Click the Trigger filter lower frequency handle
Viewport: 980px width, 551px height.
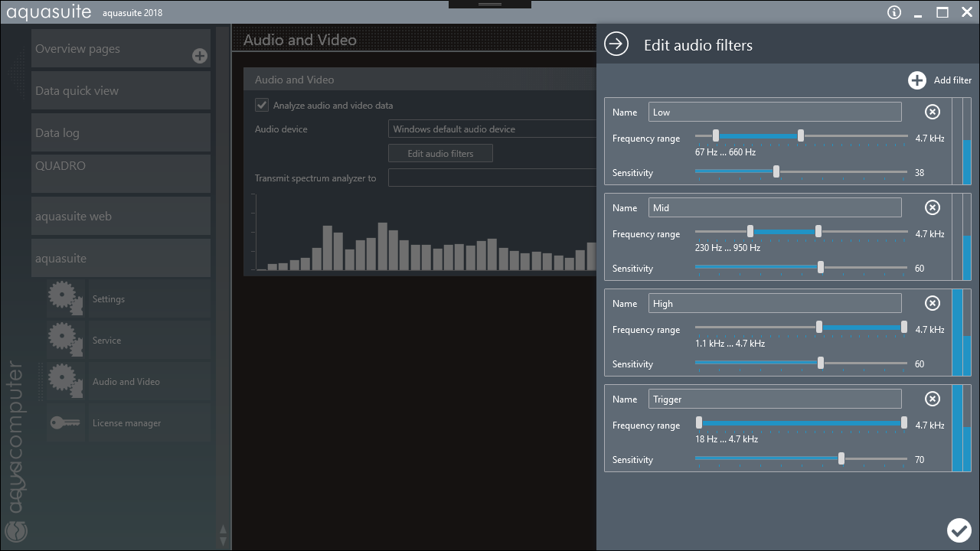point(699,422)
